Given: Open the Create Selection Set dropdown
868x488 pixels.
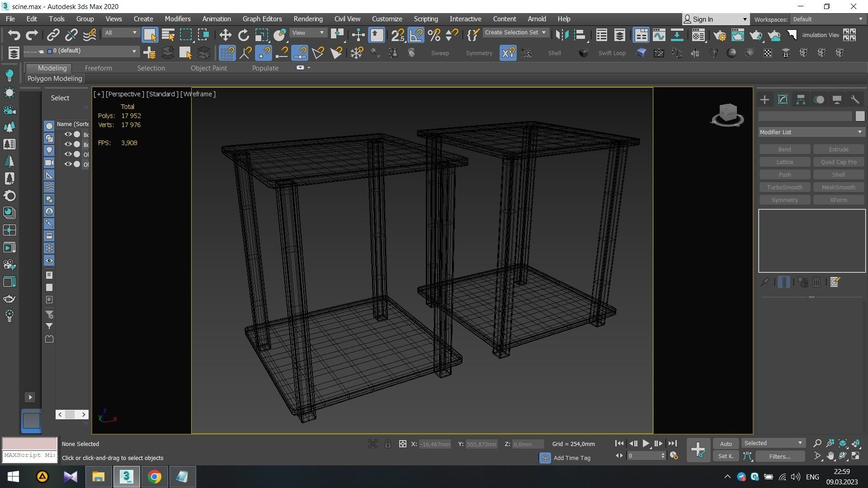Looking at the screenshot, I should pos(515,33).
